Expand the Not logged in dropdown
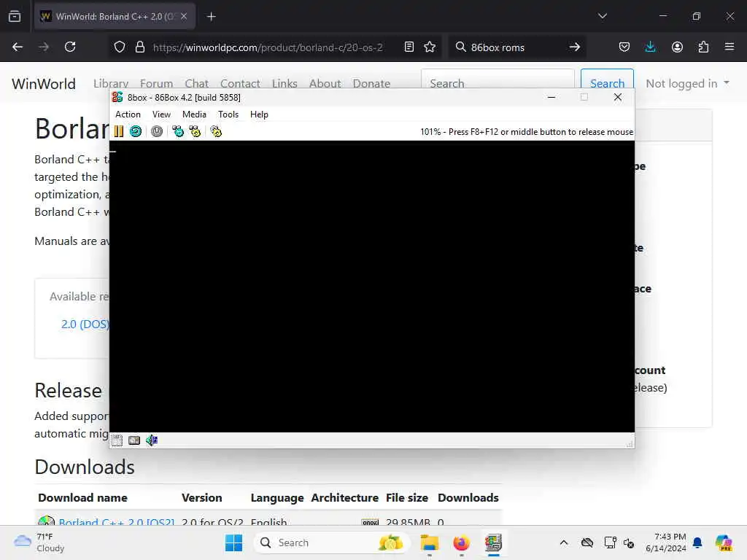Viewport: 747px width, 560px height. [x=687, y=83]
